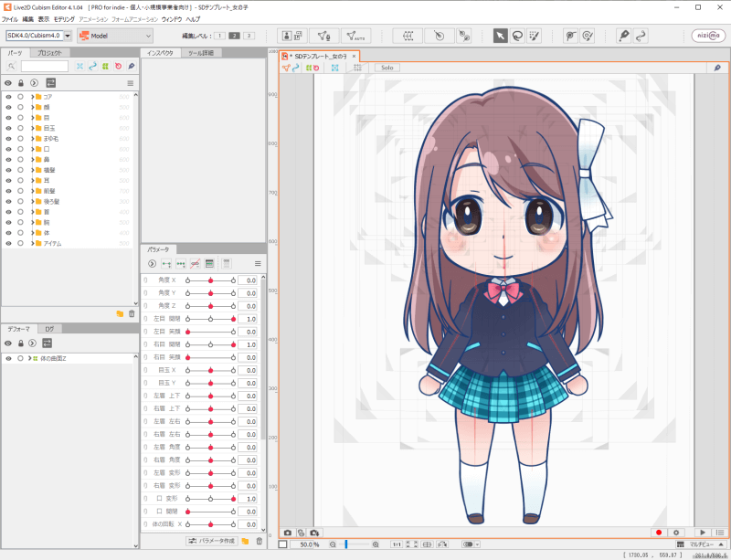The height and width of the screenshot is (560, 731).
Task: Open the SDK4.0/Cubism4.0 version dropdown
Action: (68, 36)
